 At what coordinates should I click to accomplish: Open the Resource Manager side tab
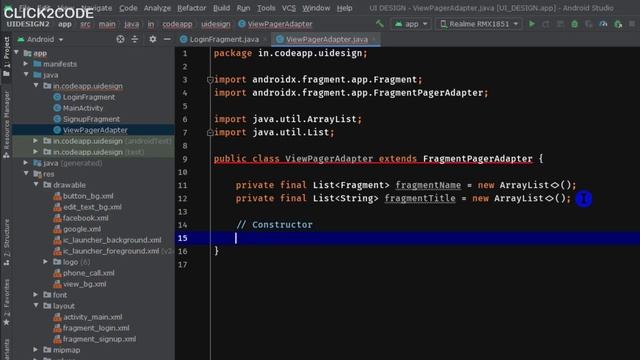coord(6,124)
